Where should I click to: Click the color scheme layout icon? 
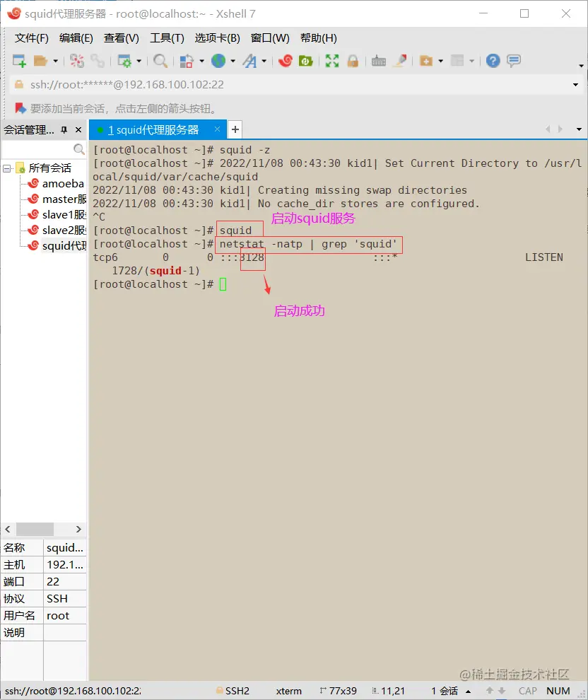[187, 61]
